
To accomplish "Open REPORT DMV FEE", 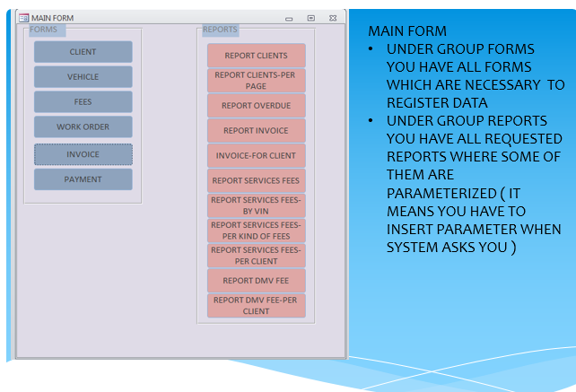I will [x=256, y=281].
